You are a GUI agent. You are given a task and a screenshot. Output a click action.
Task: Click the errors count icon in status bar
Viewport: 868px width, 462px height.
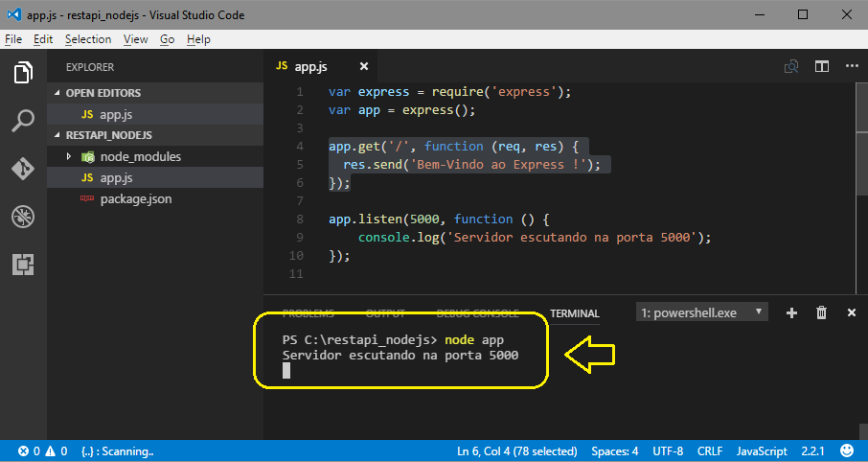click(23, 450)
